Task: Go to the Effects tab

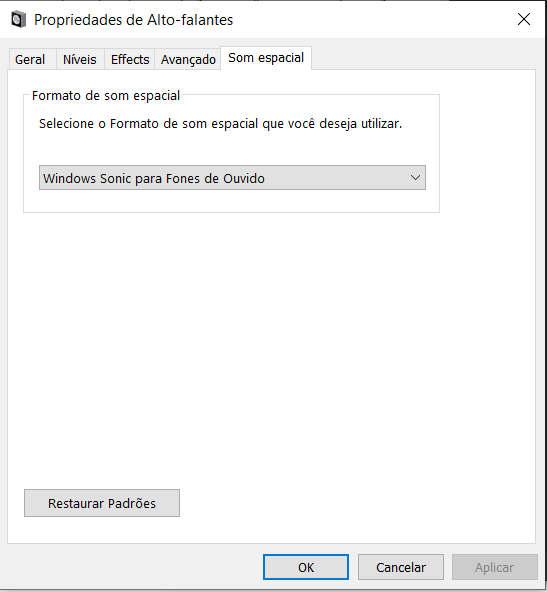Action: point(130,59)
